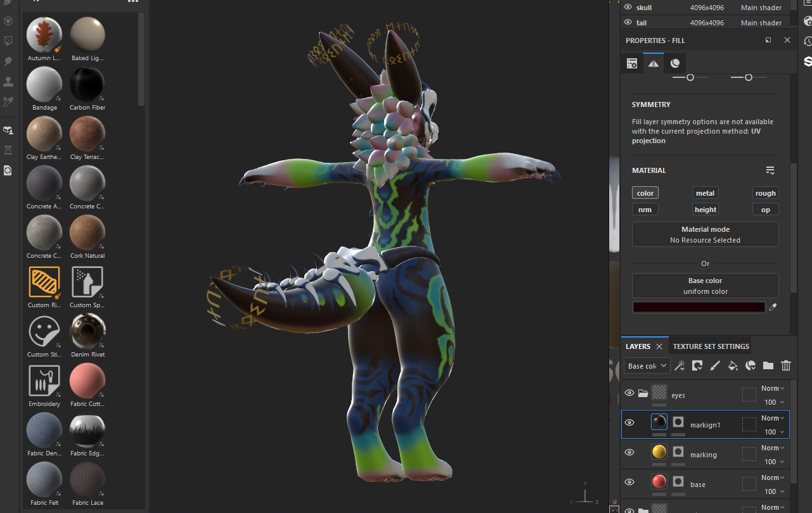Close the Properties - Fill panel
This screenshot has height=513, width=812.
pos(787,40)
